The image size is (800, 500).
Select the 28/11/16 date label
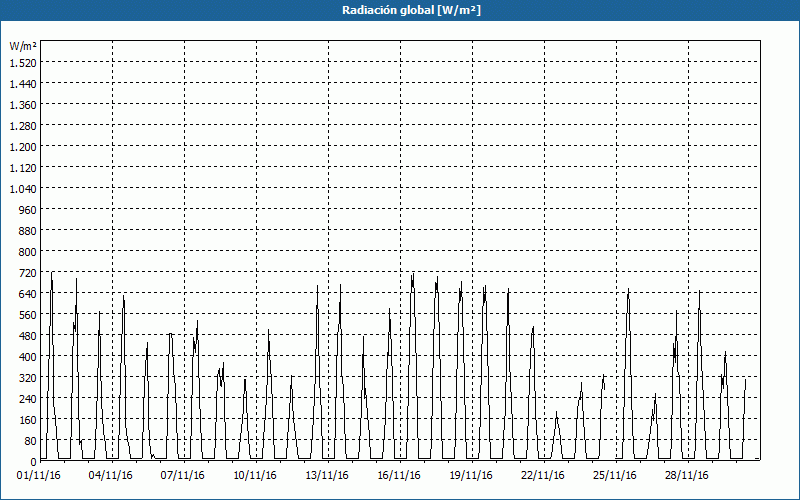click(687, 476)
